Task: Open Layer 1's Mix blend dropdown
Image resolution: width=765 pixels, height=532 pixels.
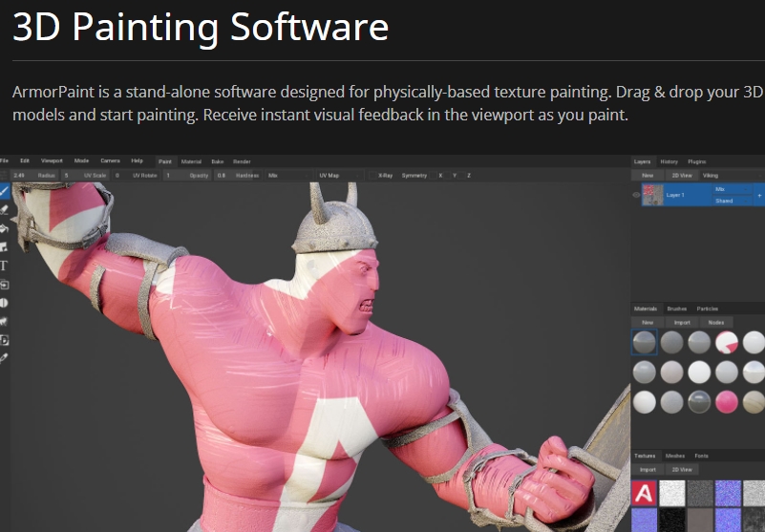Action: coord(732,189)
